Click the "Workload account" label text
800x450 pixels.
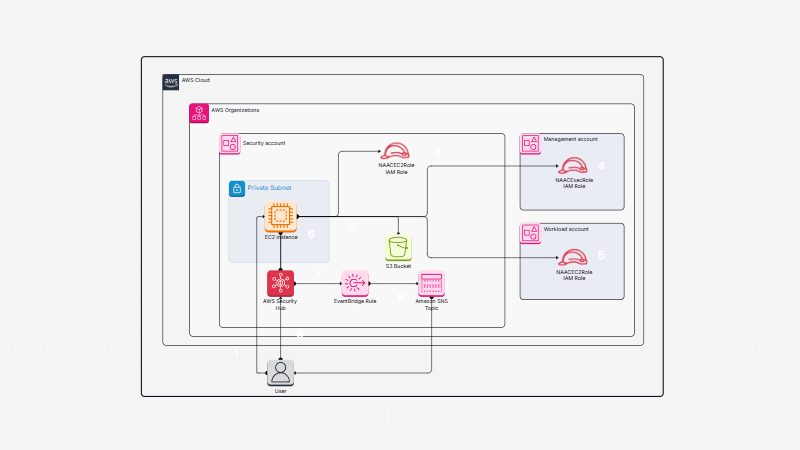click(566, 229)
